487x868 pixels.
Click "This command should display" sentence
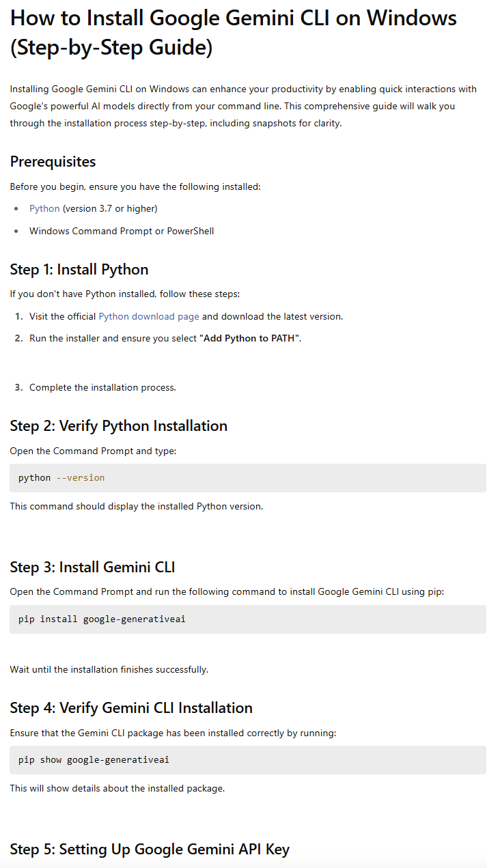(136, 506)
